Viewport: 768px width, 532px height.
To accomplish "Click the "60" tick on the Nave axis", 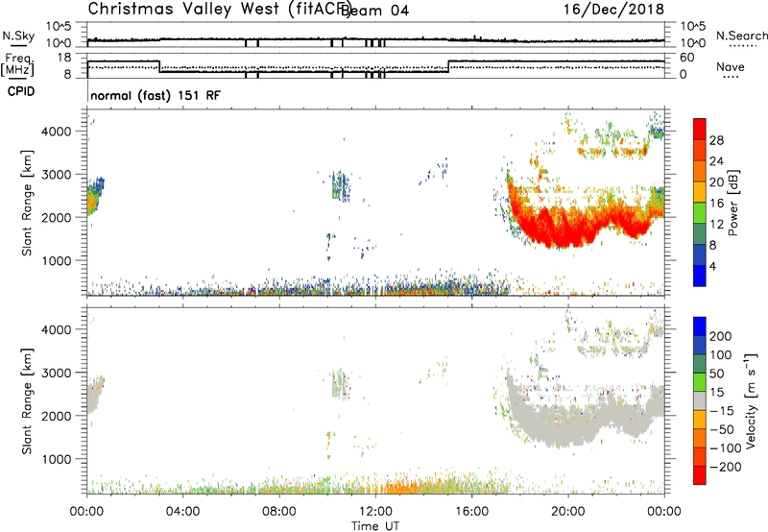I will [687, 58].
